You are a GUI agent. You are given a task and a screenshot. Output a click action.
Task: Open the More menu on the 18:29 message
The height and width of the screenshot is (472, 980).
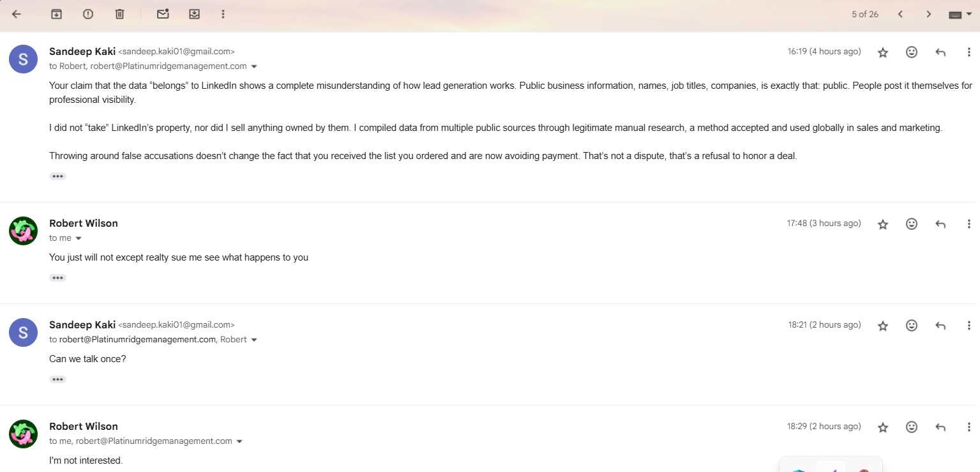(x=969, y=427)
